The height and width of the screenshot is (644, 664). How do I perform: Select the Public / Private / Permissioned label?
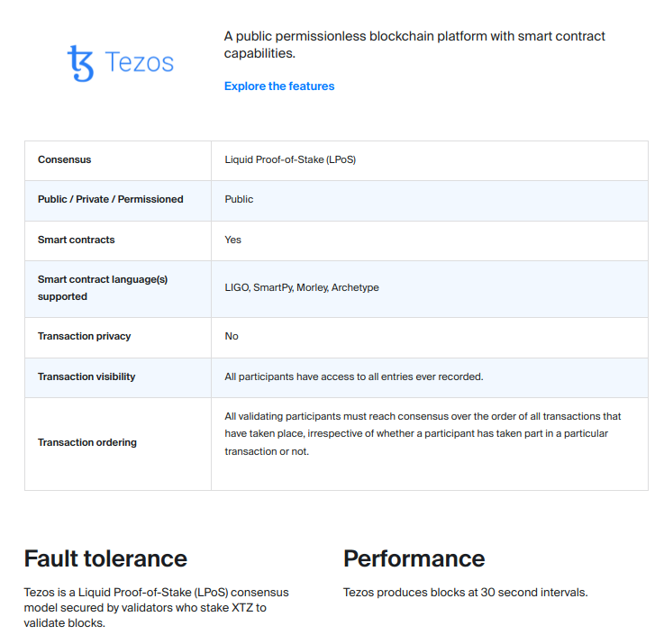[111, 200]
